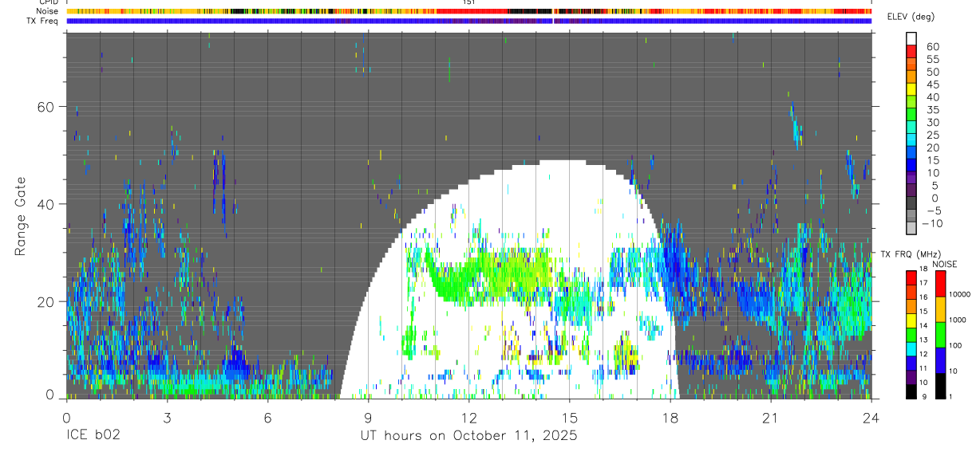
Task: Click the 'NOISE' legend title above its bar
Action: pos(944,264)
